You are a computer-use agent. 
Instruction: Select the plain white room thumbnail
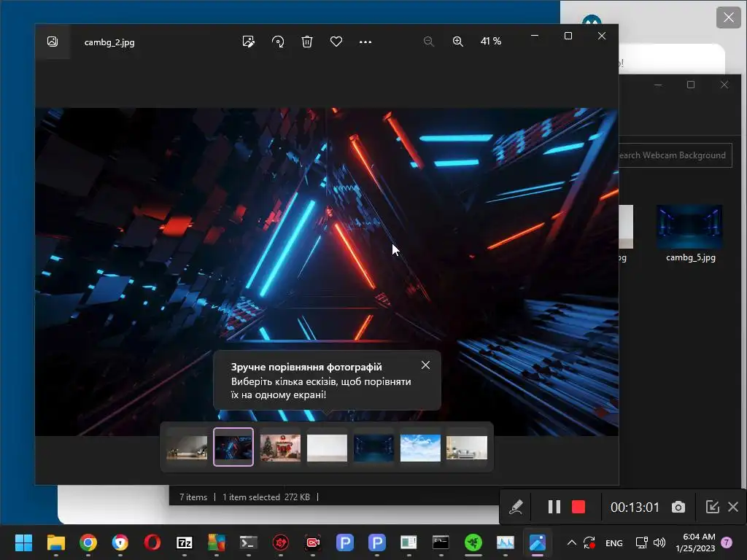click(327, 447)
